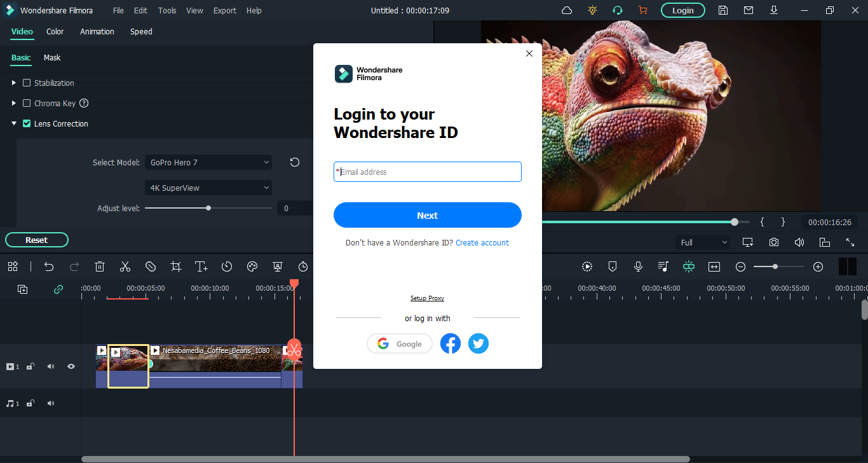Open the GoPro Hero 7 model dropdown
The image size is (868, 463).
point(208,163)
